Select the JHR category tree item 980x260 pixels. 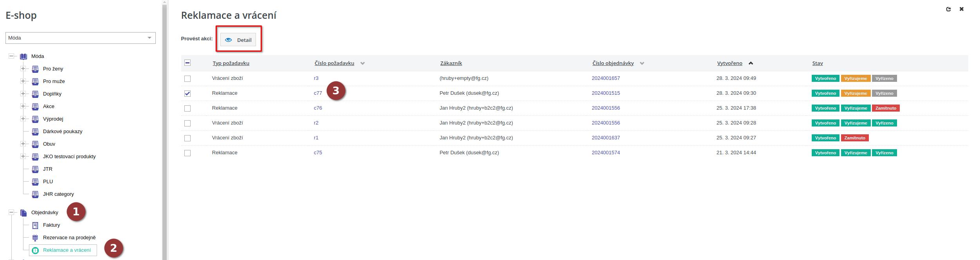point(58,194)
